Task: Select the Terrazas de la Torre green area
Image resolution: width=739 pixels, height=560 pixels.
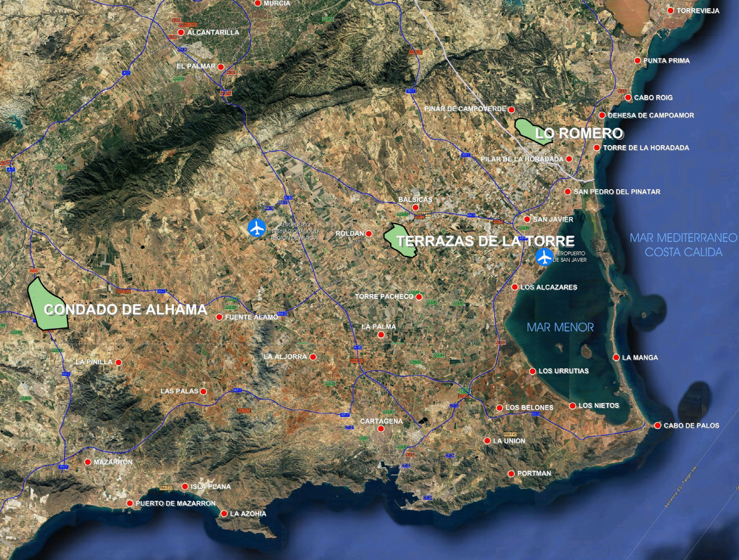Action: pos(393,239)
